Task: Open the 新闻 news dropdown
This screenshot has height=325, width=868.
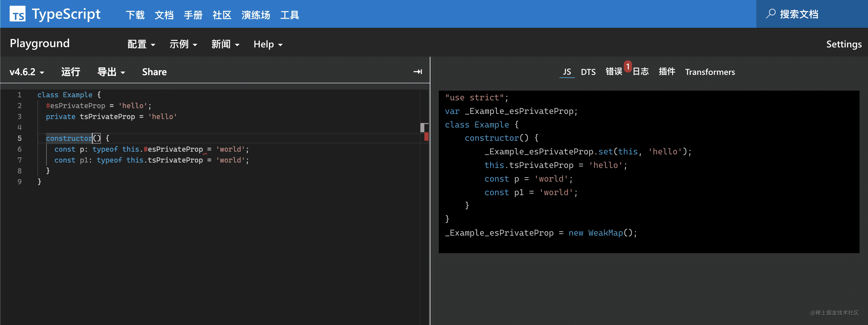Action: click(x=225, y=44)
